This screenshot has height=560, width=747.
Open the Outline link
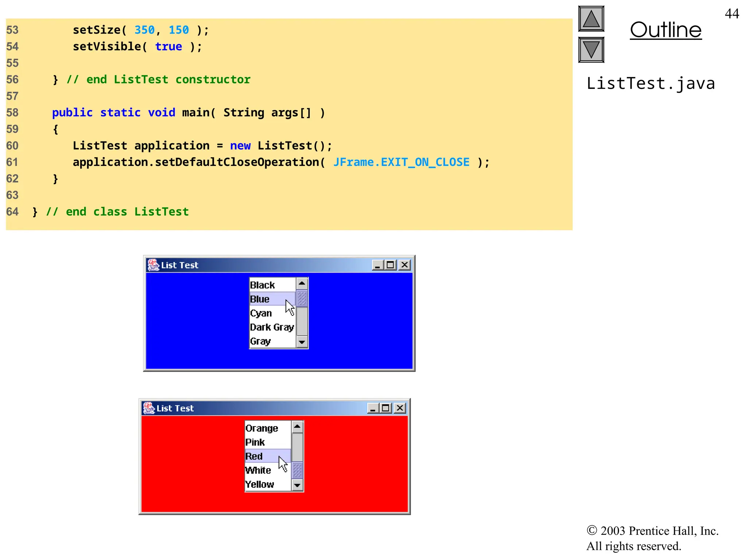666,30
